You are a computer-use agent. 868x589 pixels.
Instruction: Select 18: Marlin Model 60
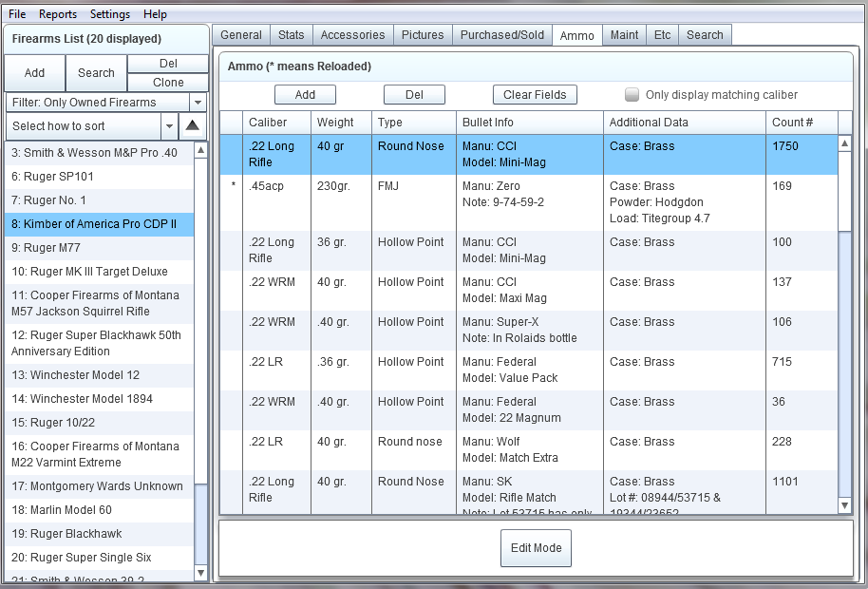pos(100,510)
